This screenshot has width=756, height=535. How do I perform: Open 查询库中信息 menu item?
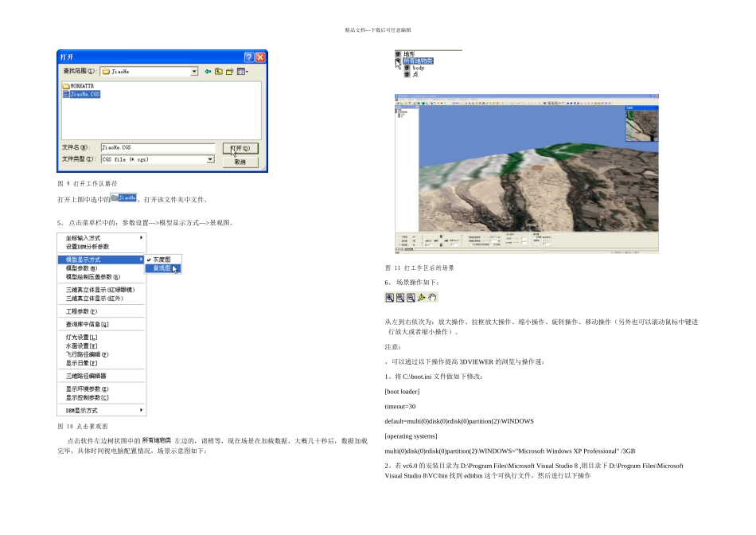pyautogui.click(x=101, y=324)
